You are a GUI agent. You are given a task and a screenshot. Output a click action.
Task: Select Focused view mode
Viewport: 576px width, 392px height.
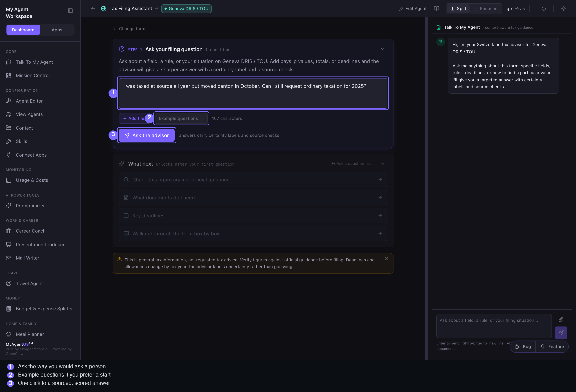pyautogui.click(x=485, y=9)
